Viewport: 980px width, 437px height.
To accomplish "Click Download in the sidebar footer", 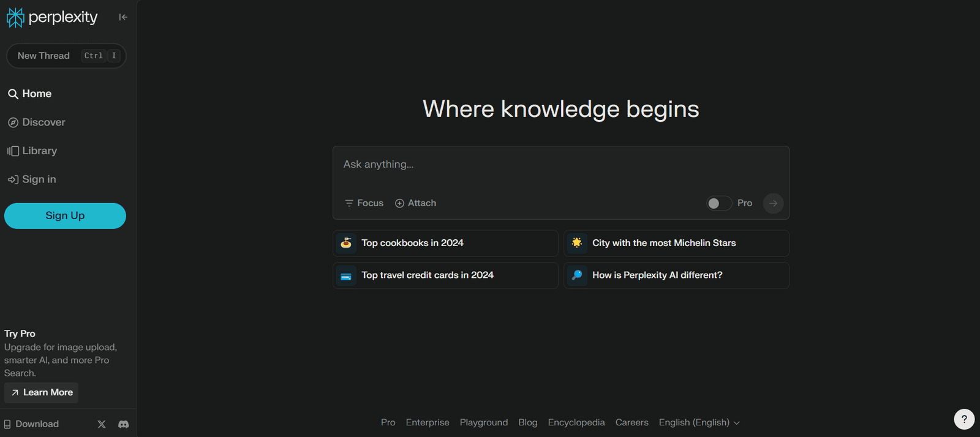I will 32,424.
